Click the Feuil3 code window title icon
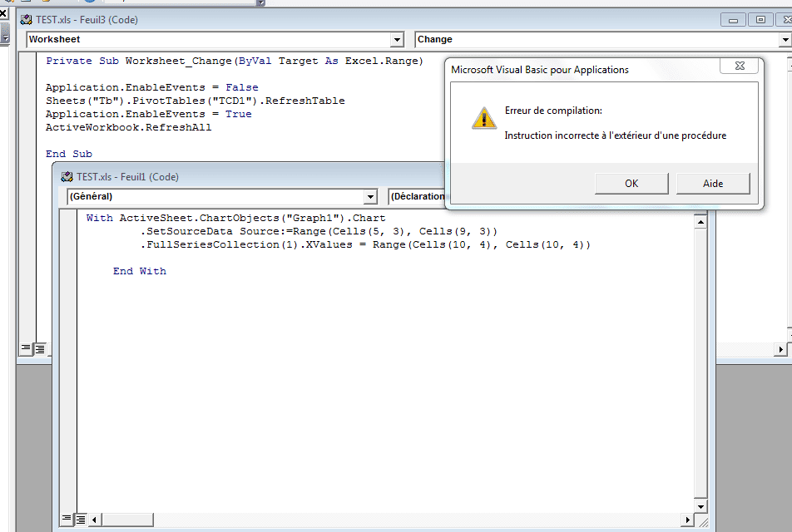 click(26, 20)
